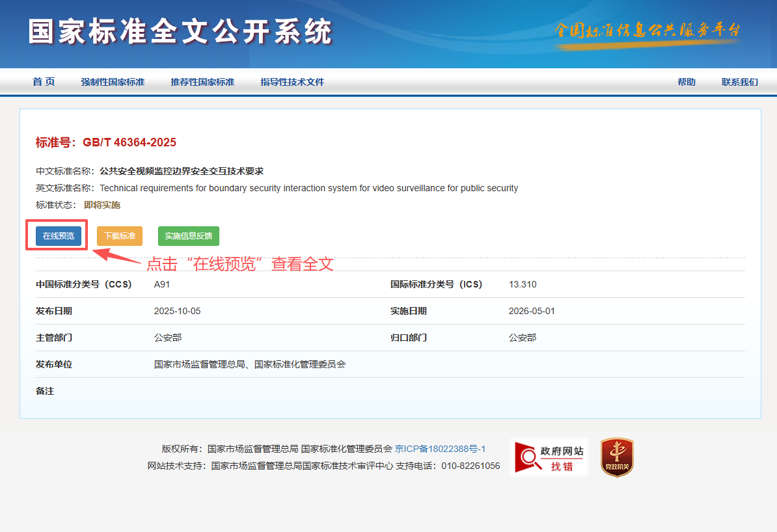
Task: Open the 强制性国家标准 nav menu
Action: click(113, 82)
